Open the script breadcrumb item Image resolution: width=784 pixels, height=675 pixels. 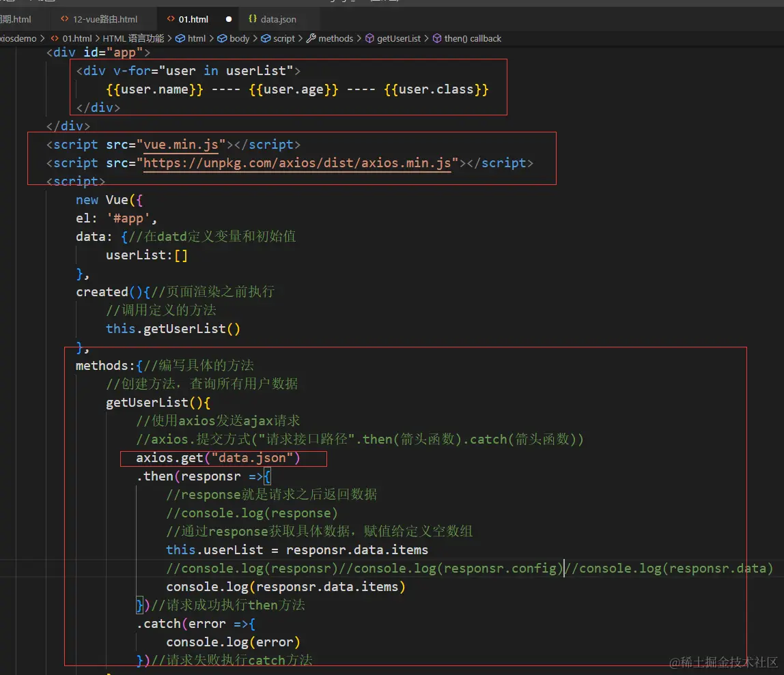[284, 38]
